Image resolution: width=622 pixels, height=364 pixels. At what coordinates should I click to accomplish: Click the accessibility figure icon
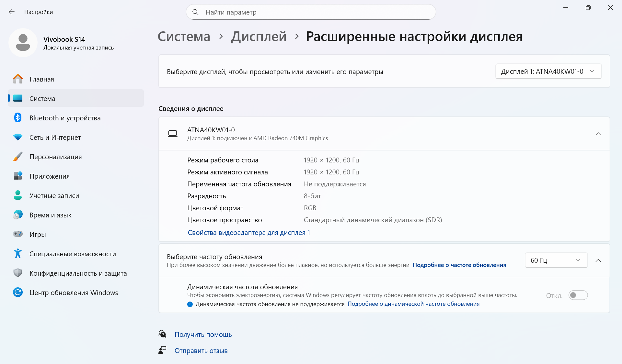point(18,254)
